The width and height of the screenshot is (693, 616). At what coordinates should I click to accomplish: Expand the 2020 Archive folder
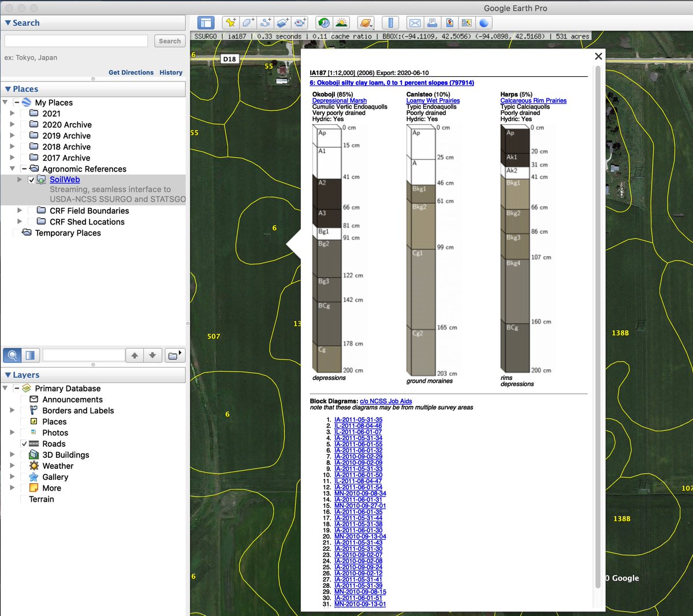pyautogui.click(x=12, y=125)
